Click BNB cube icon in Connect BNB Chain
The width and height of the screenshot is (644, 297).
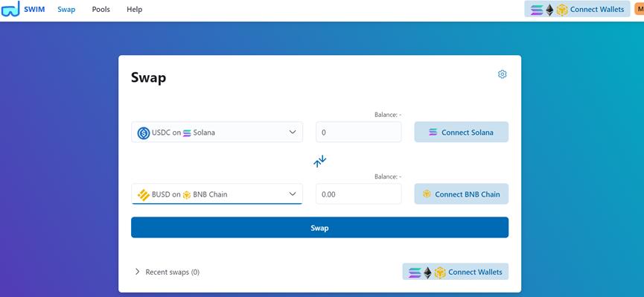point(427,194)
